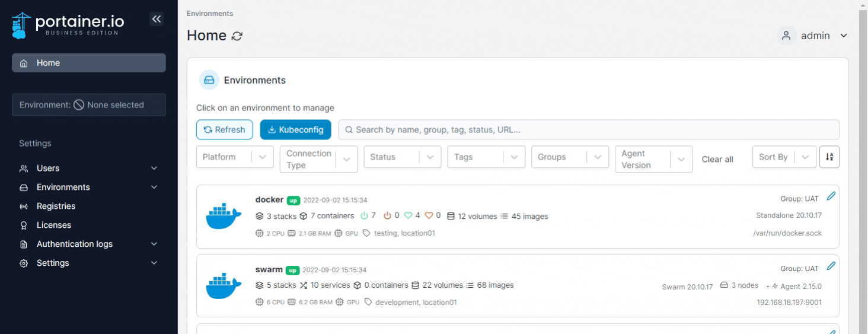Toggle the sort order direction icon
The height and width of the screenshot is (334, 868).
[x=829, y=157]
